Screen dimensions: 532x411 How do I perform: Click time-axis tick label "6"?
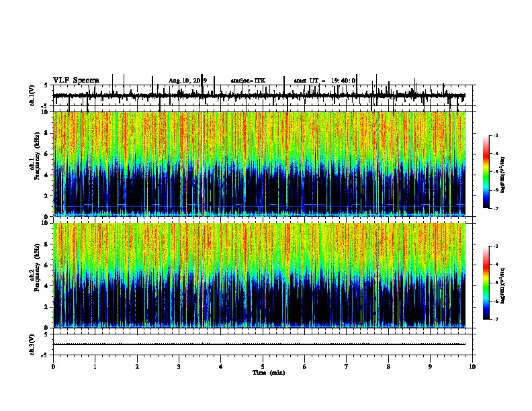[x=305, y=367]
